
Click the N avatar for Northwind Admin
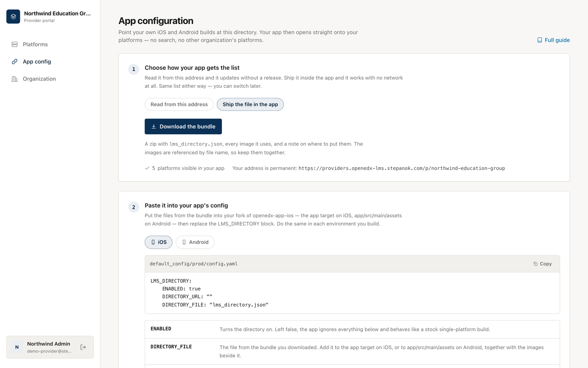(x=17, y=347)
